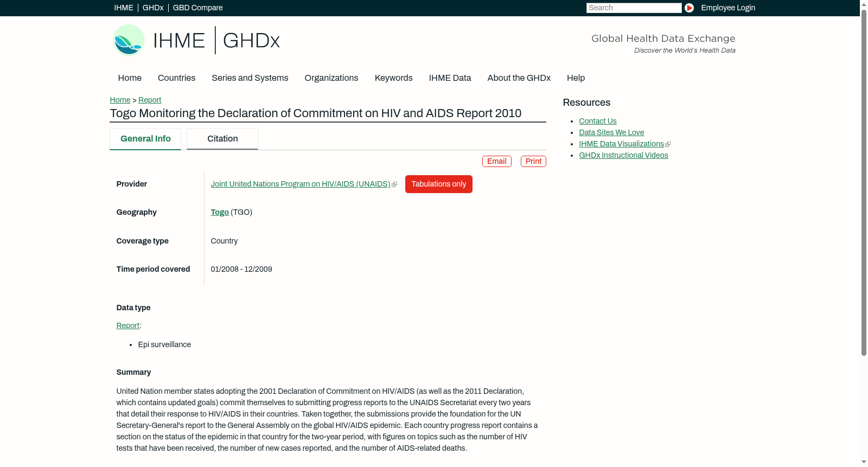Image resolution: width=868 pixels, height=467 pixels.
Task: Click the Email button
Action: pyautogui.click(x=497, y=161)
